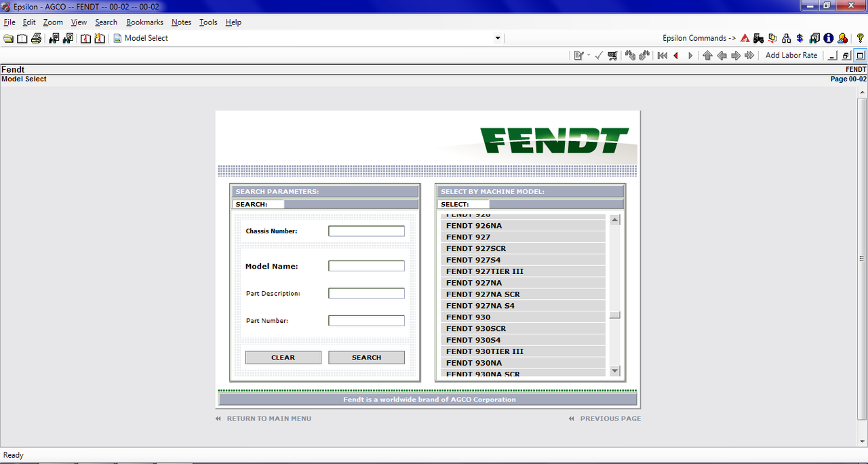This screenshot has height=464, width=868.
Task: Focus the Part Description input field
Action: point(367,294)
